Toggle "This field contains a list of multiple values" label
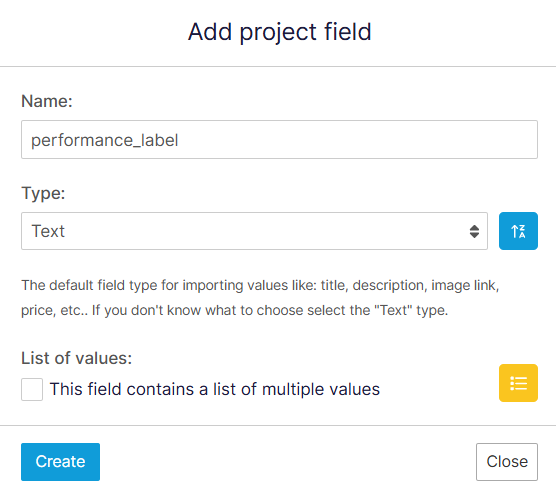Screen dimensions: 556x493 (x=215, y=389)
